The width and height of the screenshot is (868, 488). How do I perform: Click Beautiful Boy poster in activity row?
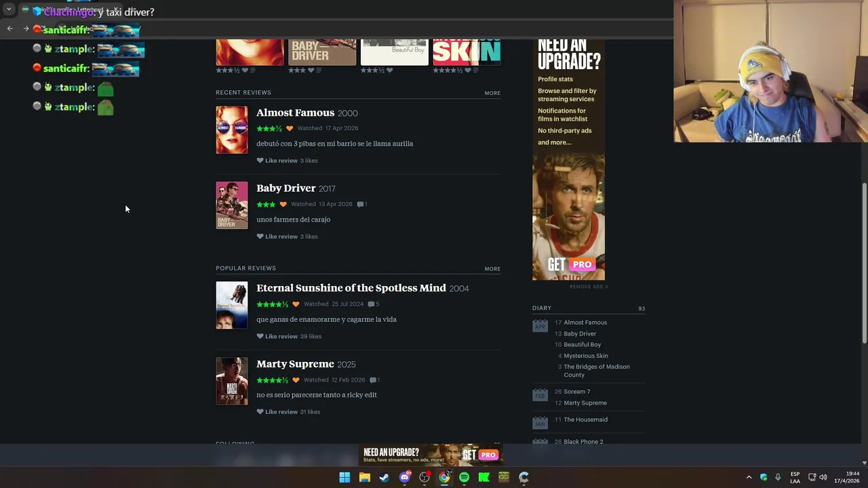(395, 52)
